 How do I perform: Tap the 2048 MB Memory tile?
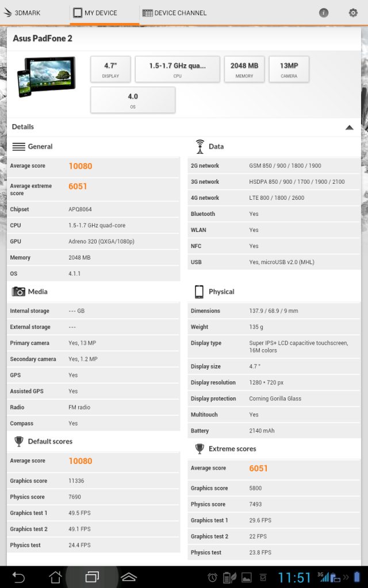click(x=244, y=69)
